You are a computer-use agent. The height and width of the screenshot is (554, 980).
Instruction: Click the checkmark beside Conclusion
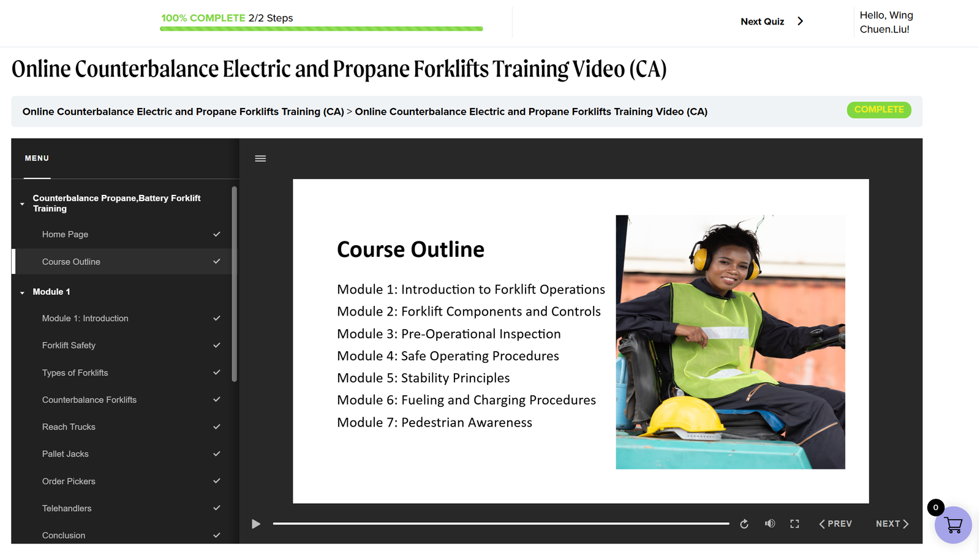(217, 535)
